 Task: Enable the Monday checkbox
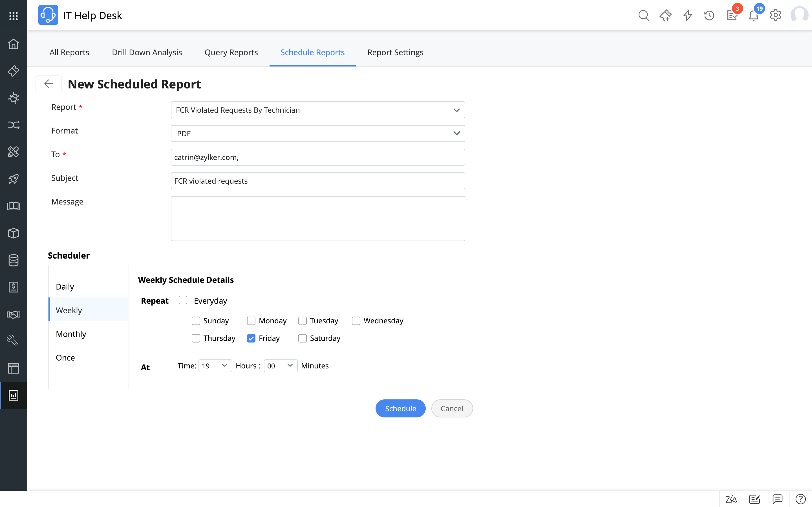(251, 321)
